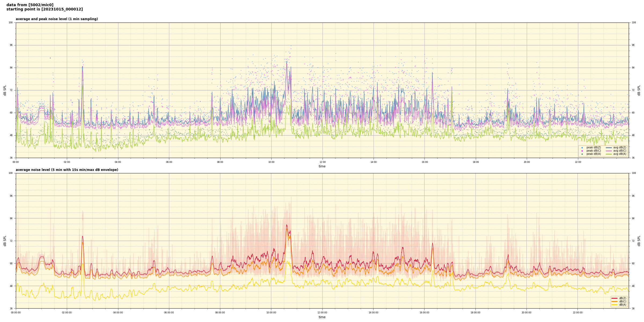Click the avg dB(Z) legend line swatch
The width and height of the screenshot is (644, 322).
[609, 148]
